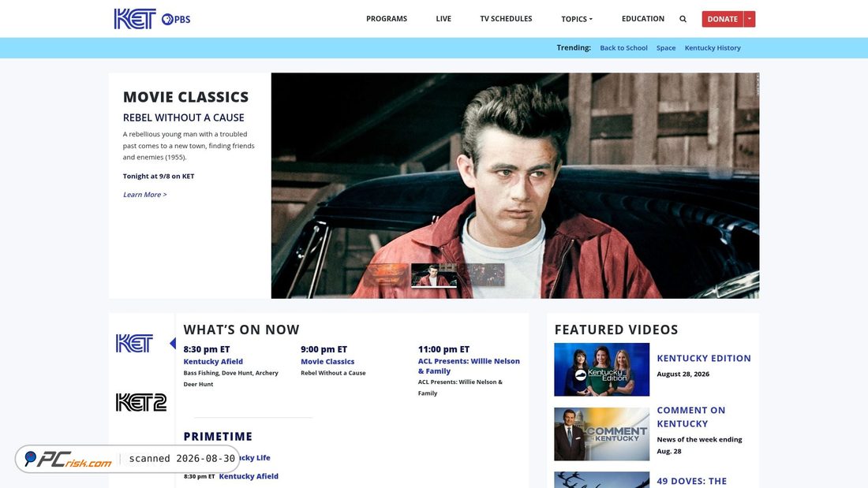The image size is (868, 488).
Task: Go to the Live page
Action: 443,19
